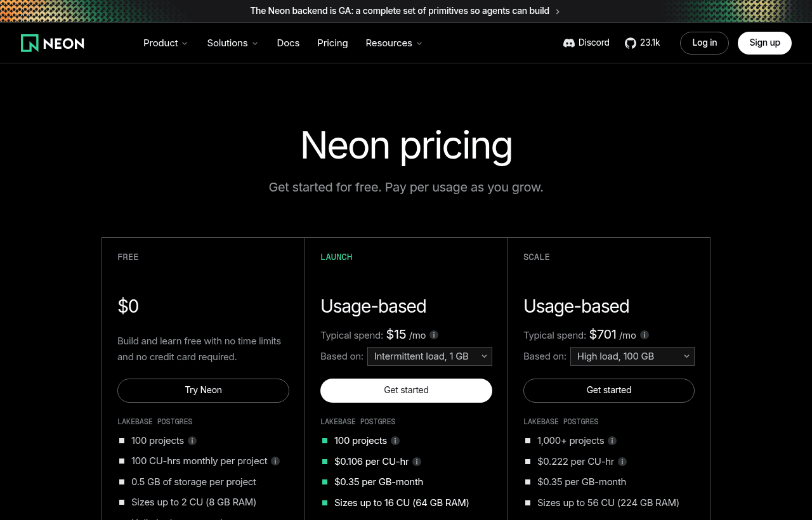Screen dimensions: 812x520
Task: Open the High load, 100 GB dropdown
Action: [x=632, y=356]
